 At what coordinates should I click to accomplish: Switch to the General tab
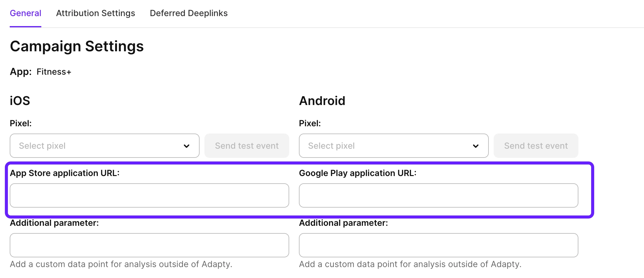(x=26, y=13)
